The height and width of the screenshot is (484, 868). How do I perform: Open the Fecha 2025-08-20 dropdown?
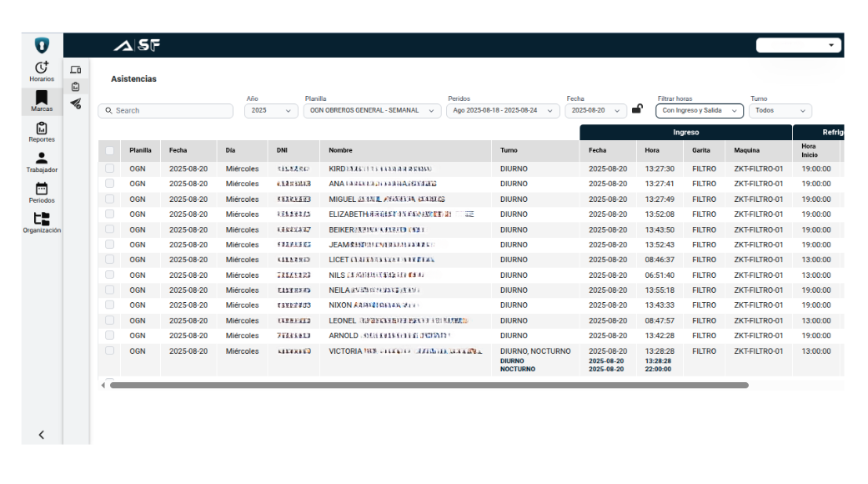(595, 111)
